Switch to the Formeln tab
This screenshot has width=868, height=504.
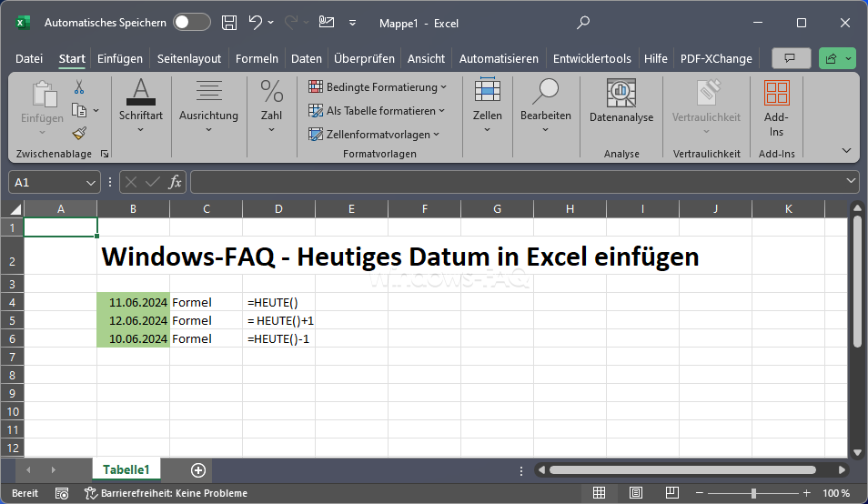(x=257, y=58)
